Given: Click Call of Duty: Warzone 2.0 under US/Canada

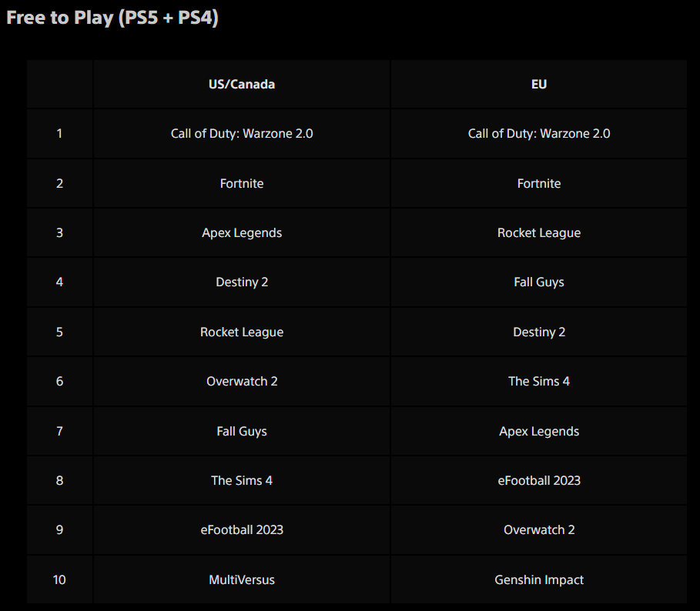Looking at the screenshot, I should point(242,134).
